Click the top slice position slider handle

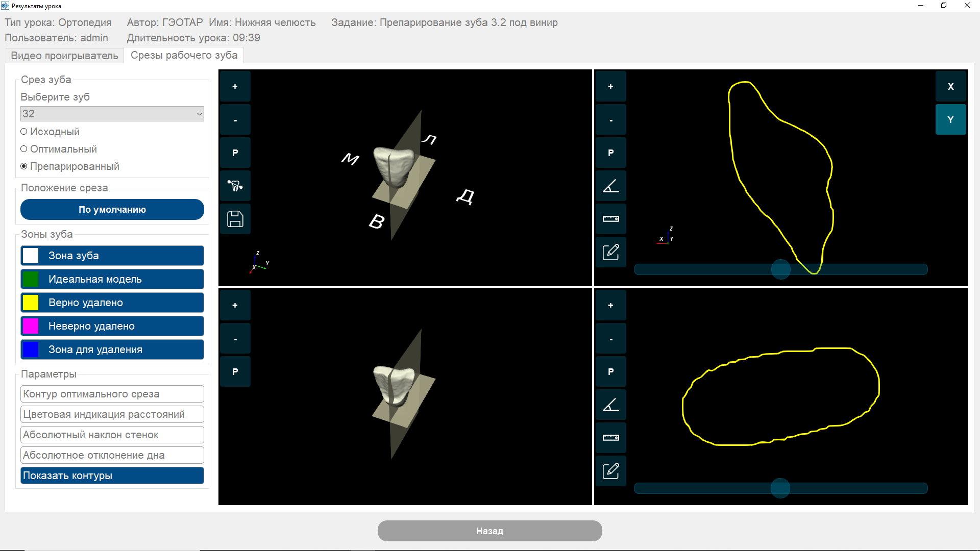(780, 269)
